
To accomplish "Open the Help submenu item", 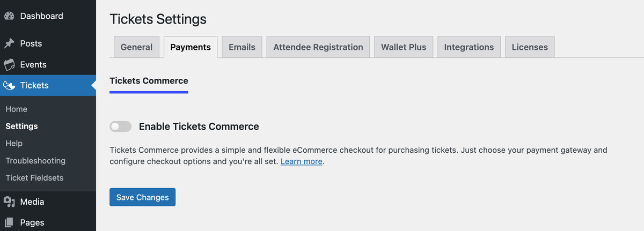I will [x=14, y=144].
